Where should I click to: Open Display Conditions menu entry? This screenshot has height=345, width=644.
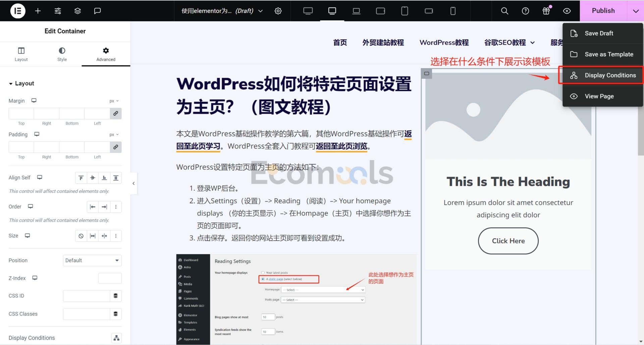(602, 75)
